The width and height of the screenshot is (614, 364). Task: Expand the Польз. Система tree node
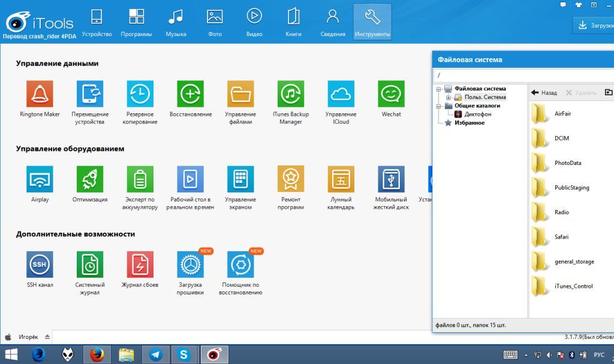coord(449,98)
